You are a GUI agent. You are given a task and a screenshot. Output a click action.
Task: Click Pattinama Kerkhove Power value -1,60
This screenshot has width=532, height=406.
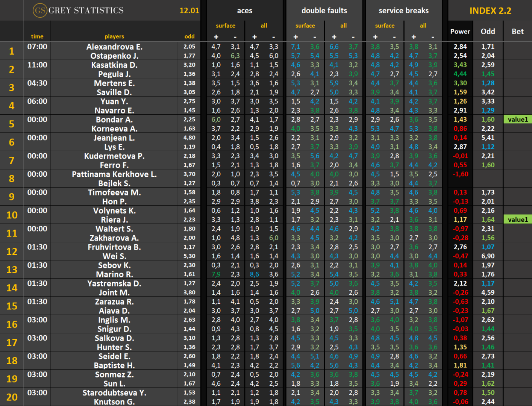pyautogui.click(x=460, y=174)
